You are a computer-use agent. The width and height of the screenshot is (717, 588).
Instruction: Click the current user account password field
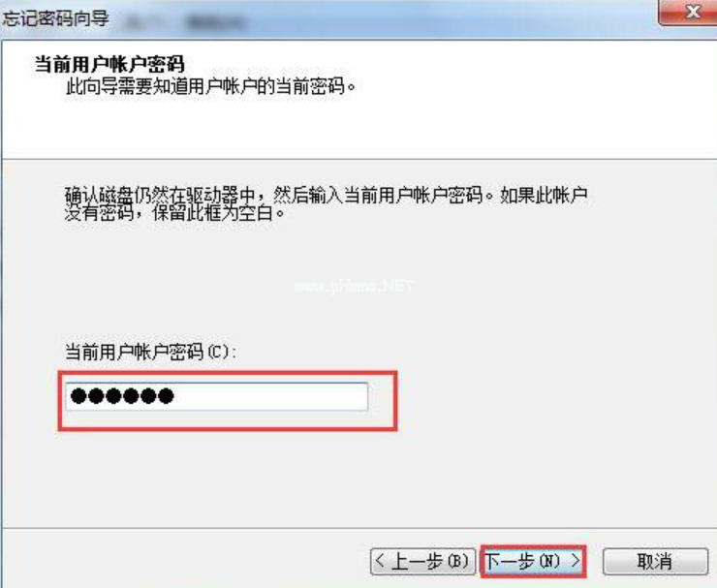coord(216,396)
